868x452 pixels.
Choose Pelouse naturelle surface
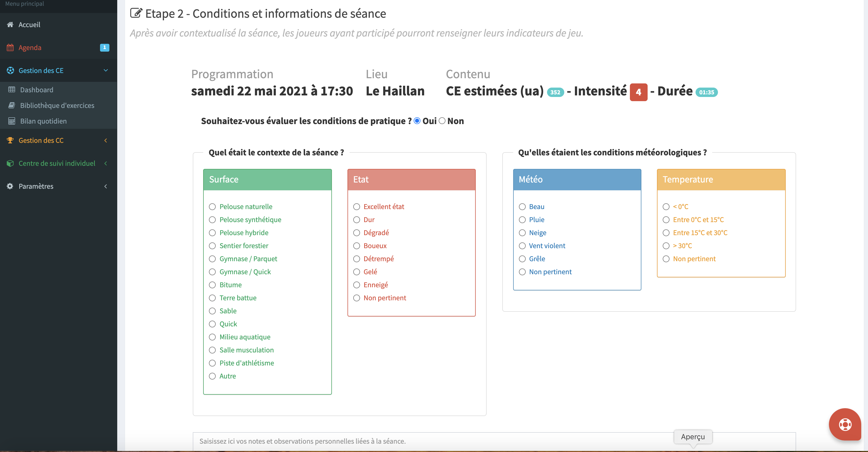coord(212,207)
